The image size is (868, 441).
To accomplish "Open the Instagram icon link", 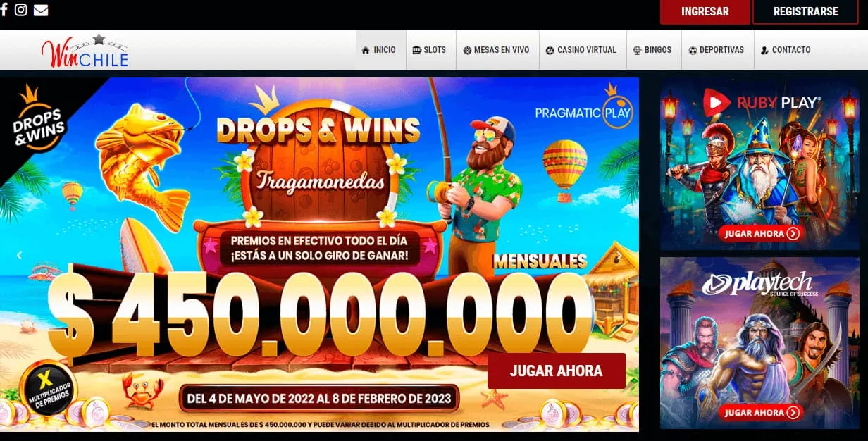I will [21, 10].
